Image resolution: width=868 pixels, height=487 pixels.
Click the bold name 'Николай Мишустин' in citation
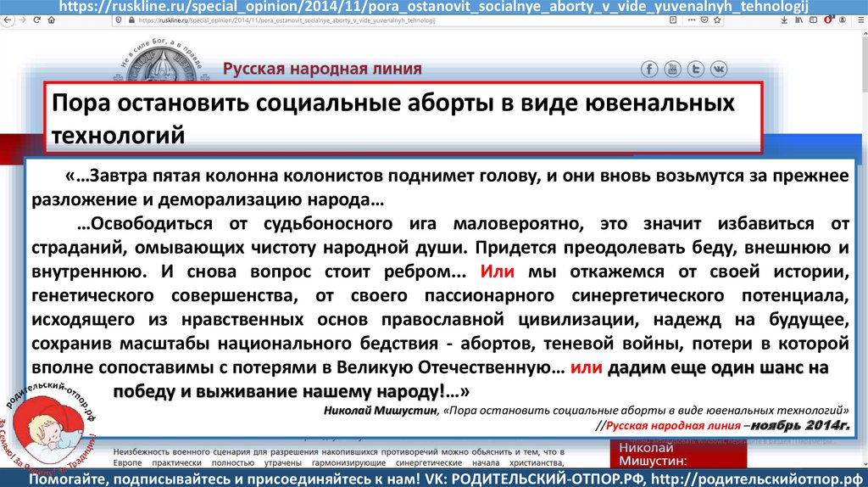(380, 411)
